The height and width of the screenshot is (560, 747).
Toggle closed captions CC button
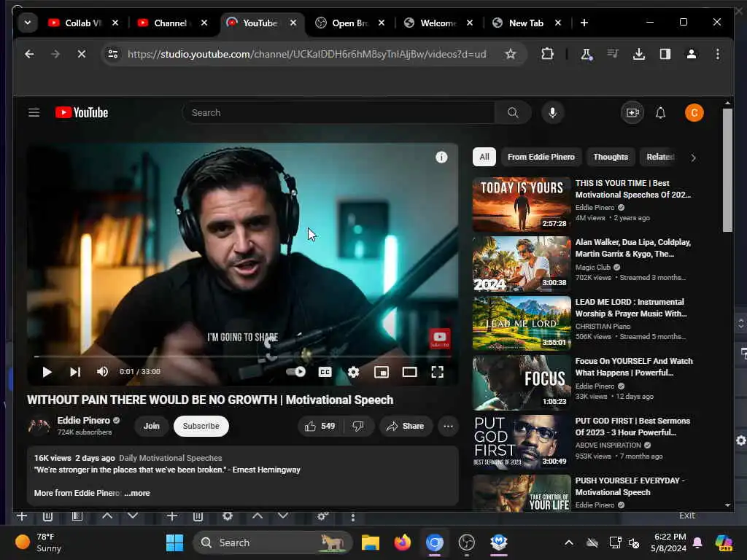(325, 372)
